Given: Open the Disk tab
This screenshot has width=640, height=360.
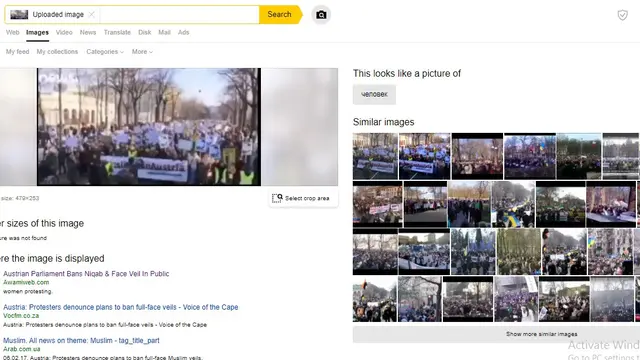Looking at the screenshot, I should coord(144,32).
